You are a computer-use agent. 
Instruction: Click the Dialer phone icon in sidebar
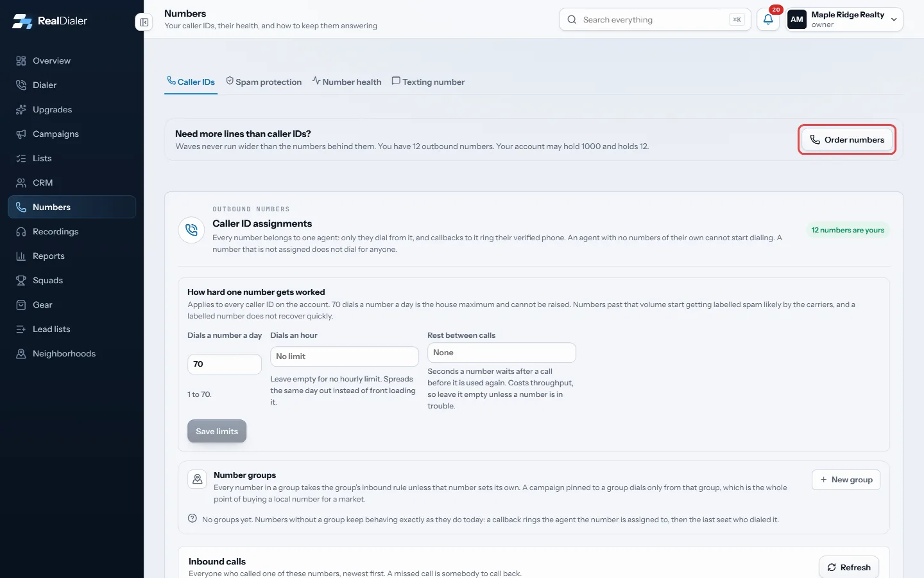[21, 85]
